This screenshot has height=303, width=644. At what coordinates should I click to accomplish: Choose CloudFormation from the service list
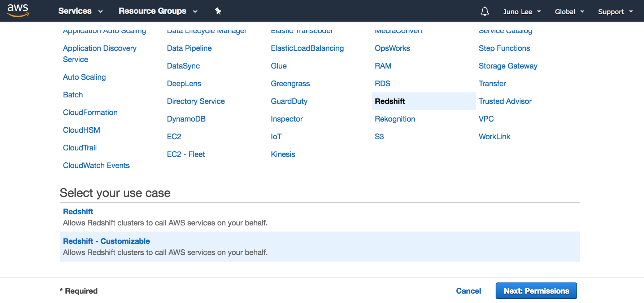(x=90, y=113)
